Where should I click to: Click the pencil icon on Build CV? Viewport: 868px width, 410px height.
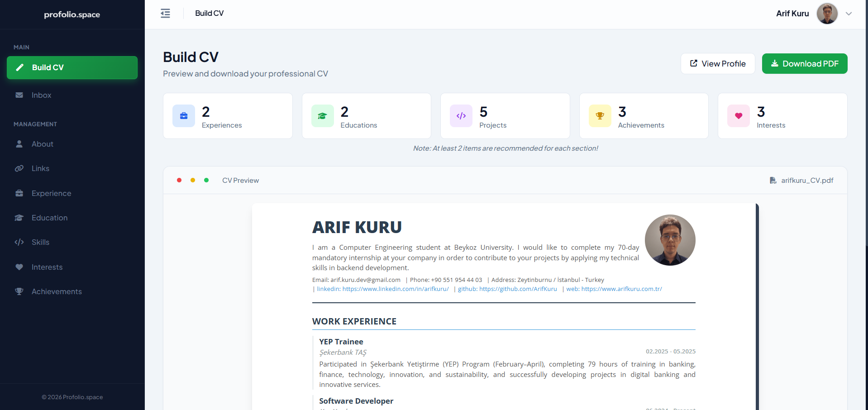19,67
